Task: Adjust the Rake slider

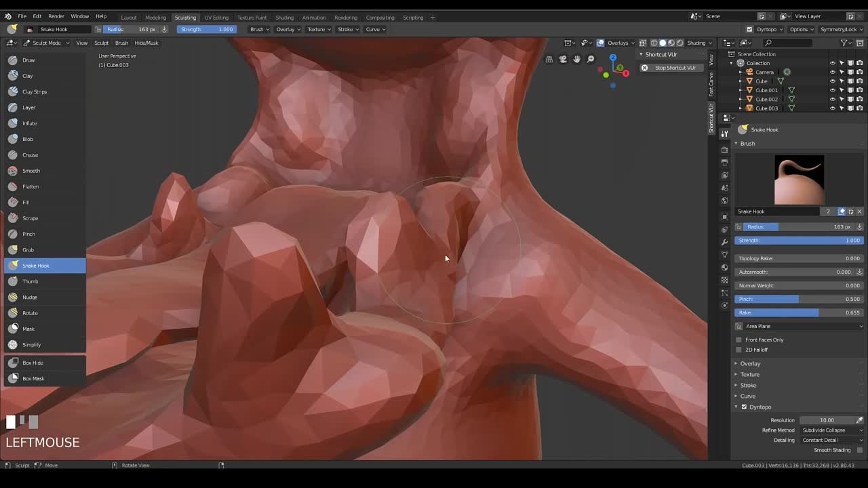Action: pyautogui.click(x=799, y=312)
